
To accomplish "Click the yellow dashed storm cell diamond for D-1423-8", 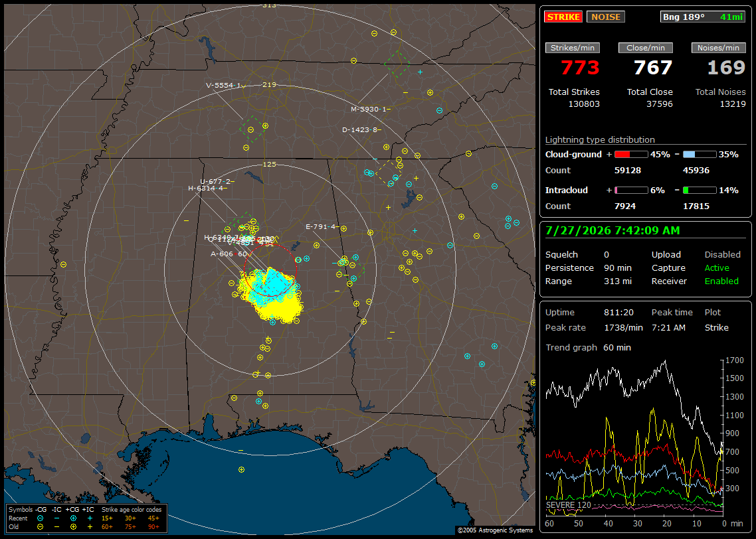I will 389,173.
